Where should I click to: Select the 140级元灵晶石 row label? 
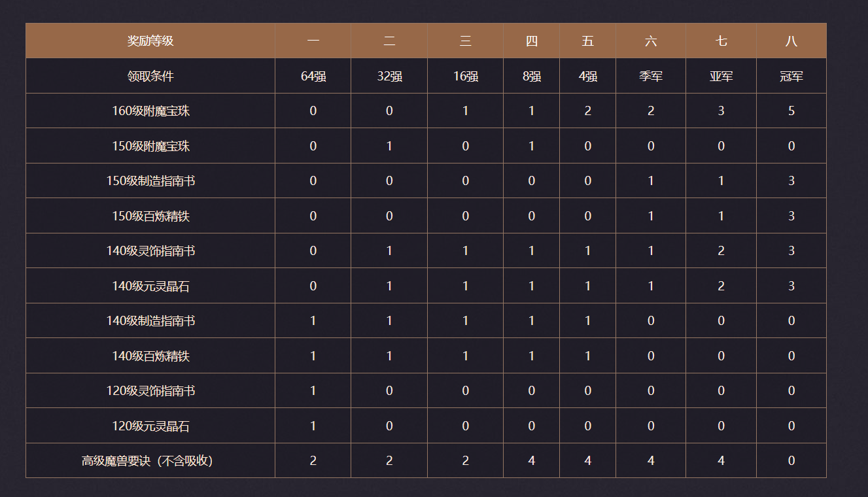pyautogui.click(x=150, y=286)
